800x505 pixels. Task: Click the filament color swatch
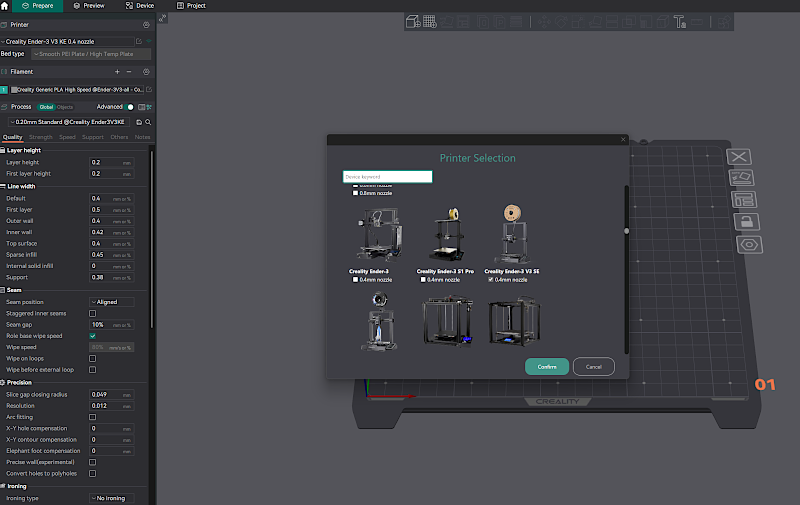(x=14, y=90)
